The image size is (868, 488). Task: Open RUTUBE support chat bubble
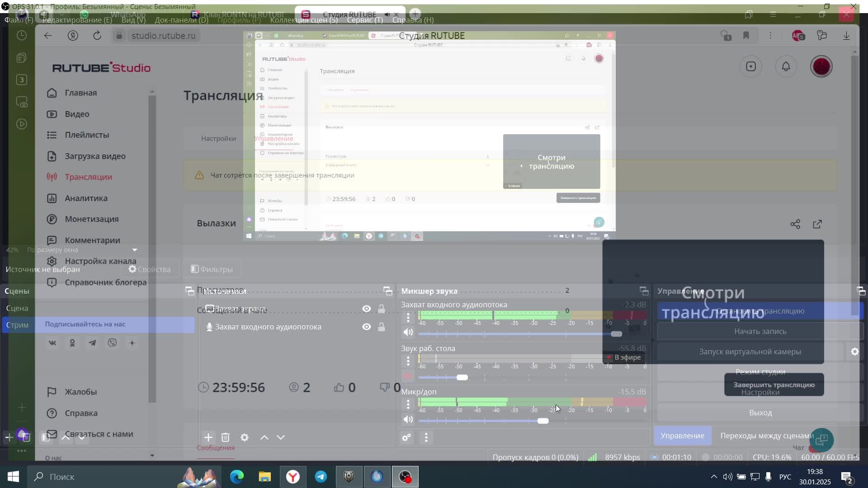(821, 440)
